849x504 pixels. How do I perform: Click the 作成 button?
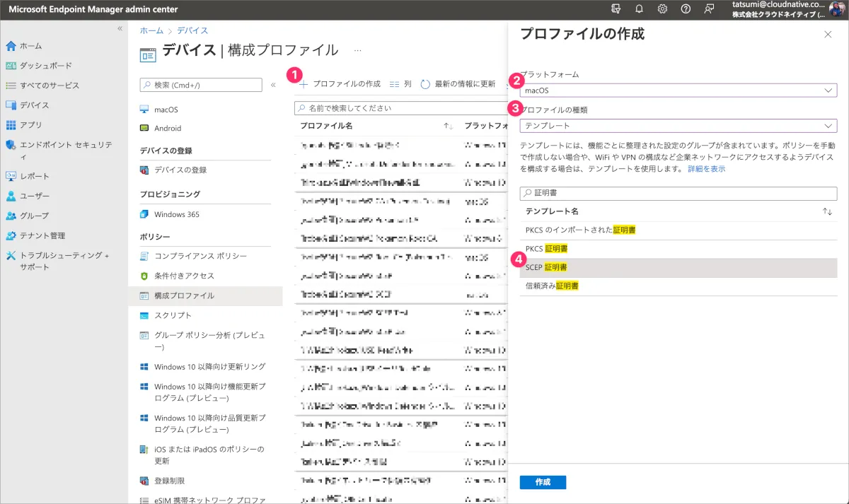[543, 482]
